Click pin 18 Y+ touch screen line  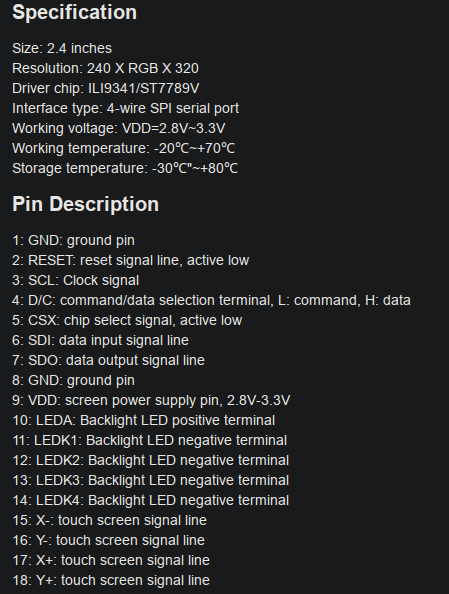click(x=111, y=580)
